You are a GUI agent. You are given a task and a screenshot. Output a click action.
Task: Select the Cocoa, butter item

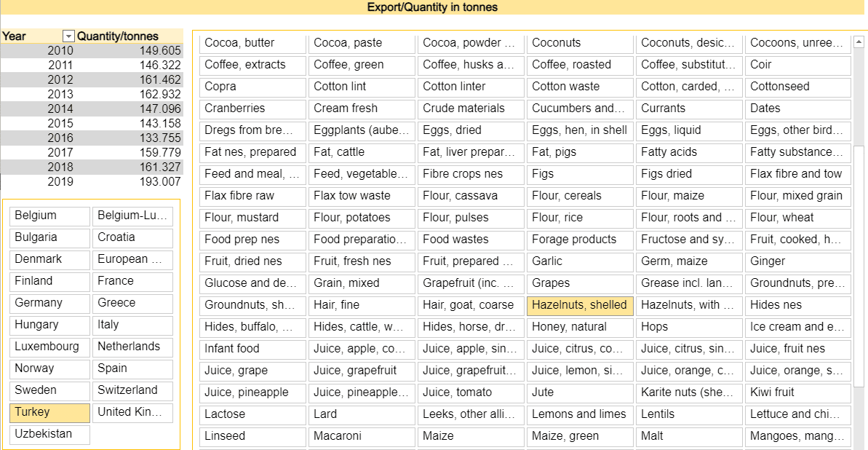pos(252,43)
